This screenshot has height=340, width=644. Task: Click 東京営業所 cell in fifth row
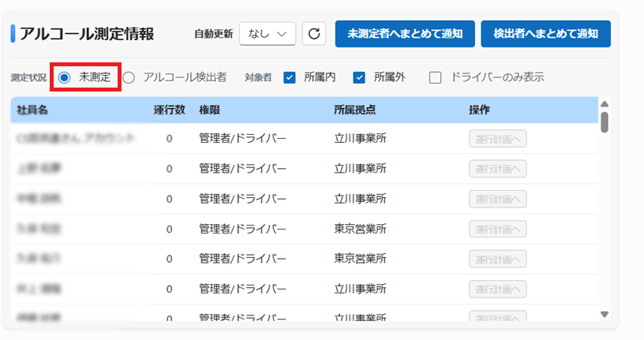coord(360,259)
